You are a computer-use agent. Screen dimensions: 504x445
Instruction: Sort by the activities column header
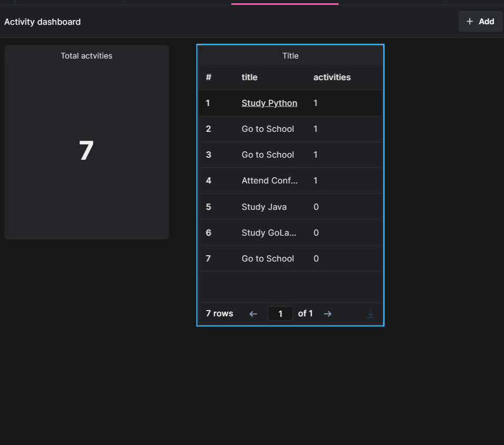(332, 77)
